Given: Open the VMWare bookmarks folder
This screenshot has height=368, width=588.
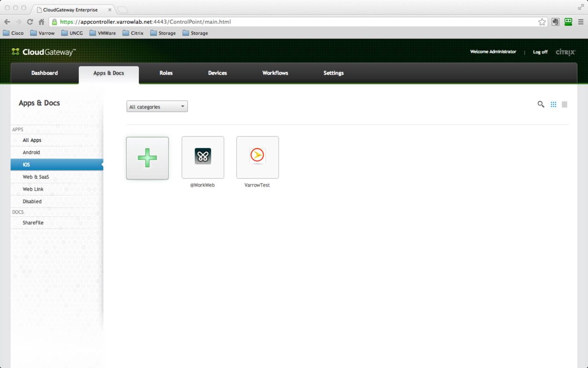Looking at the screenshot, I should (103, 33).
